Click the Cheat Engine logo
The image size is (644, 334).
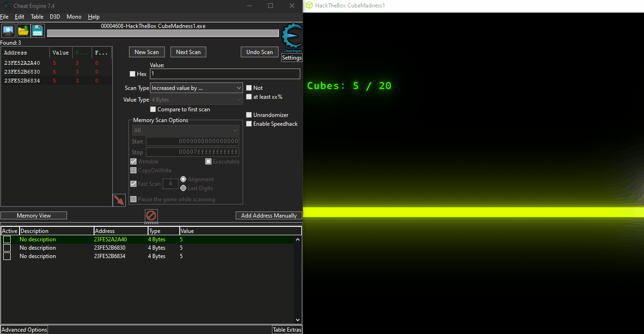[292, 38]
